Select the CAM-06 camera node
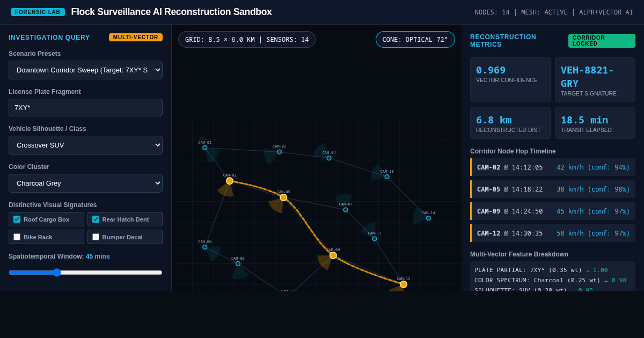This screenshot has height=338, width=644. (x=205, y=247)
